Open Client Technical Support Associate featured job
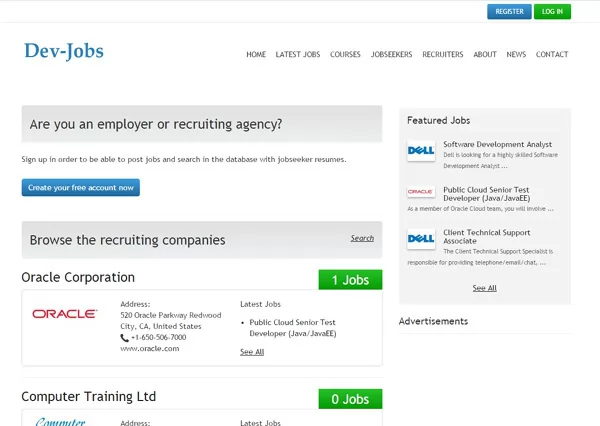 487,237
